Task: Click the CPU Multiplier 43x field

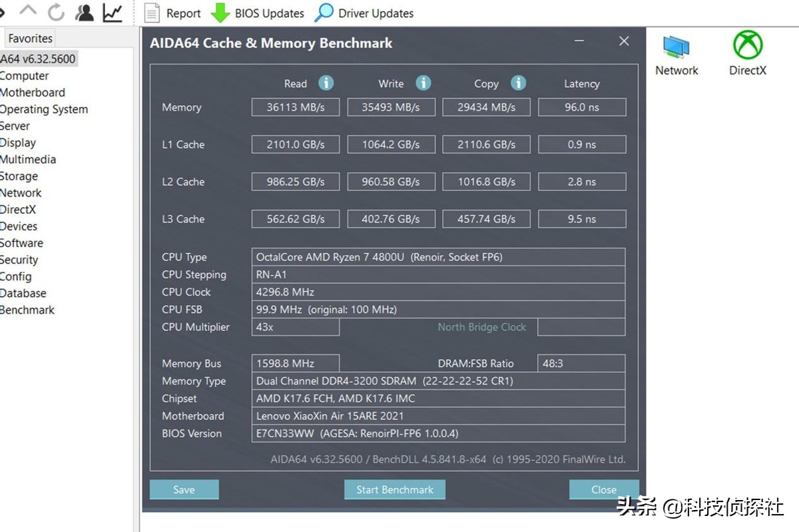Action: (296, 327)
